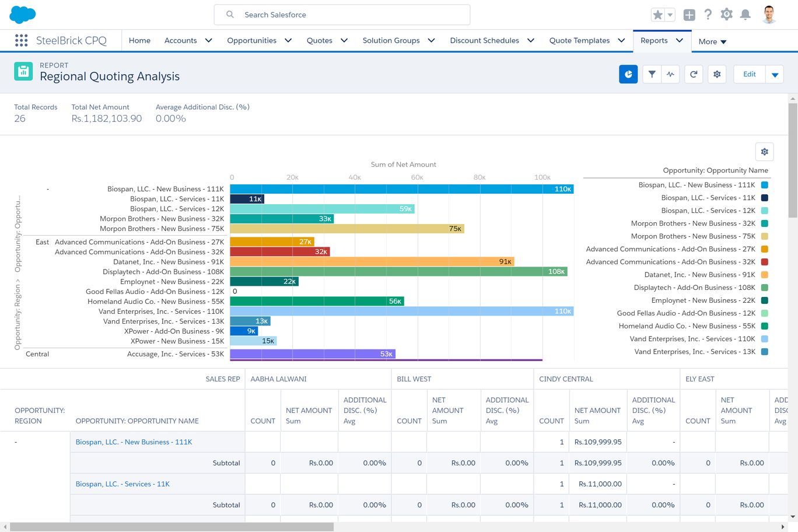
Task: Switch to the Quote Templates tab
Action: [579, 40]
